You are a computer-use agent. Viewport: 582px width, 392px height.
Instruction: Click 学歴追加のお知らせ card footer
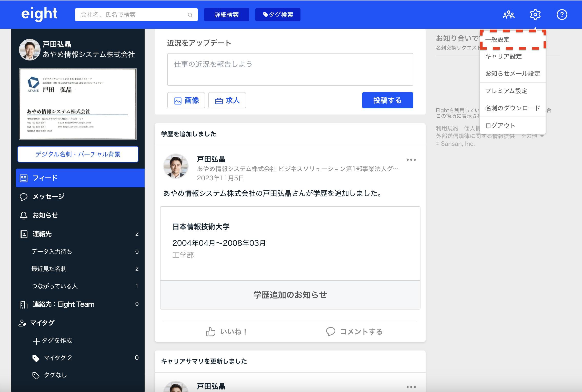[290, 295]
